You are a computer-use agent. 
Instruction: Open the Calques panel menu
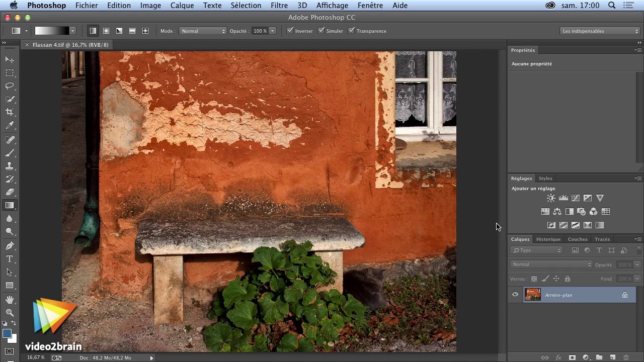coord(638,239)
